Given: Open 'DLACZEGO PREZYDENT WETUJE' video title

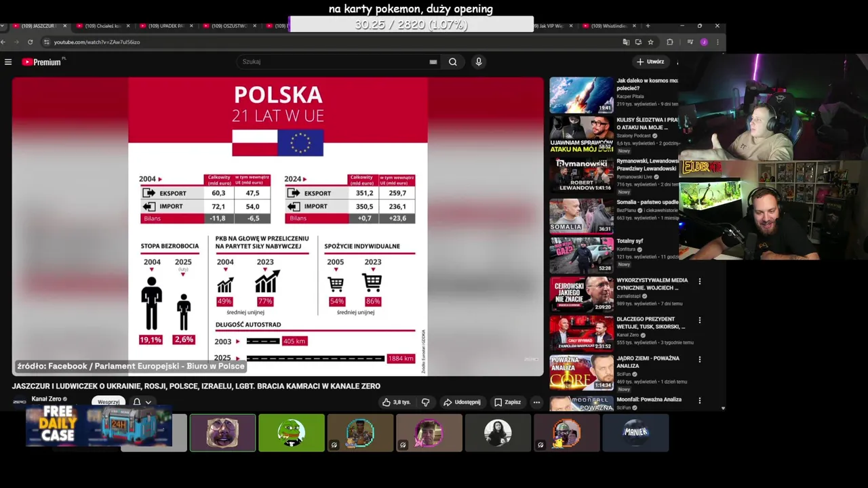Looking at the screenshot, I should [x=652, y=323].
